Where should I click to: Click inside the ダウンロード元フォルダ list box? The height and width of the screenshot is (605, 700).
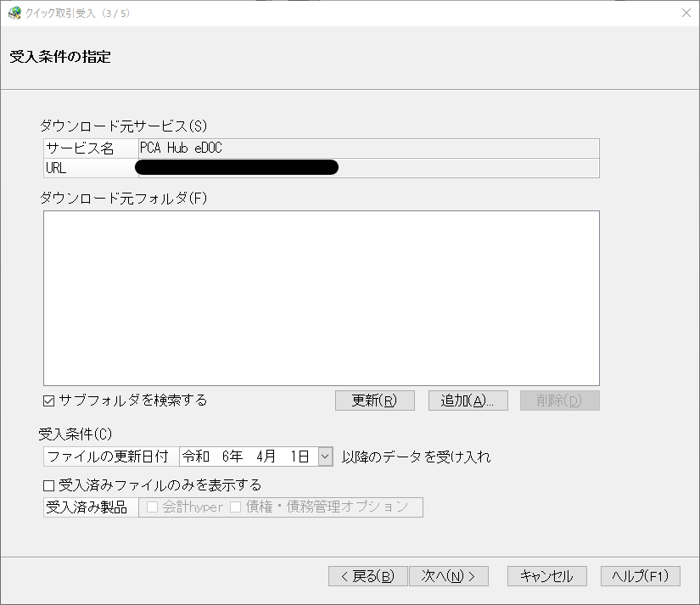coord(322,299)
